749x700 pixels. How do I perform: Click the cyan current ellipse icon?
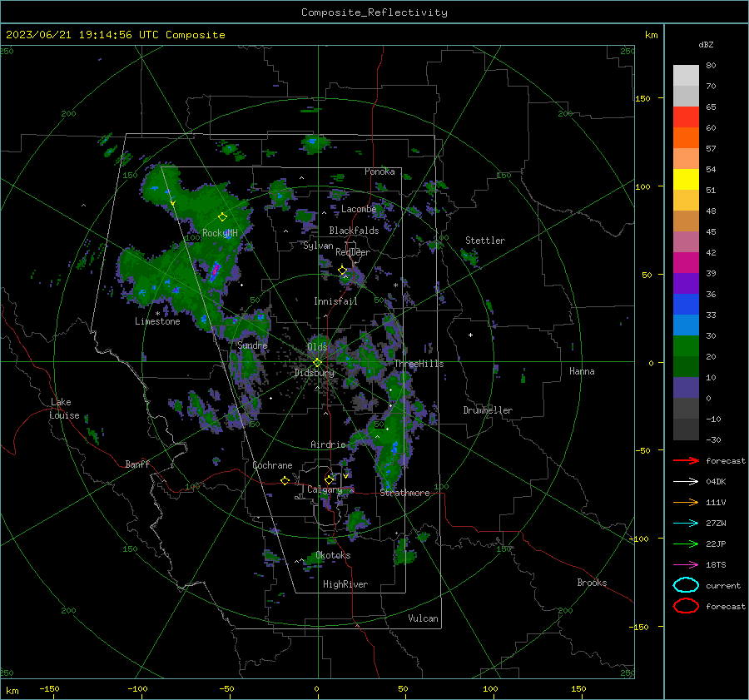686,585
